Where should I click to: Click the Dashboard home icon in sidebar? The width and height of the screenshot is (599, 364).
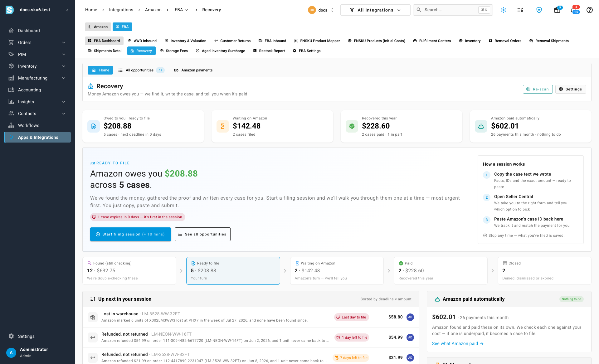[x=11, y=31]
